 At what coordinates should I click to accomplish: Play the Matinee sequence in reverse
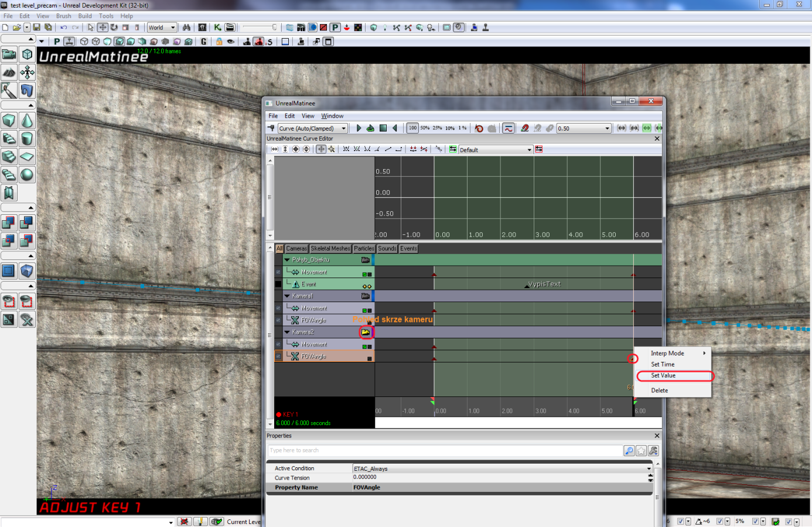(395, 128)
